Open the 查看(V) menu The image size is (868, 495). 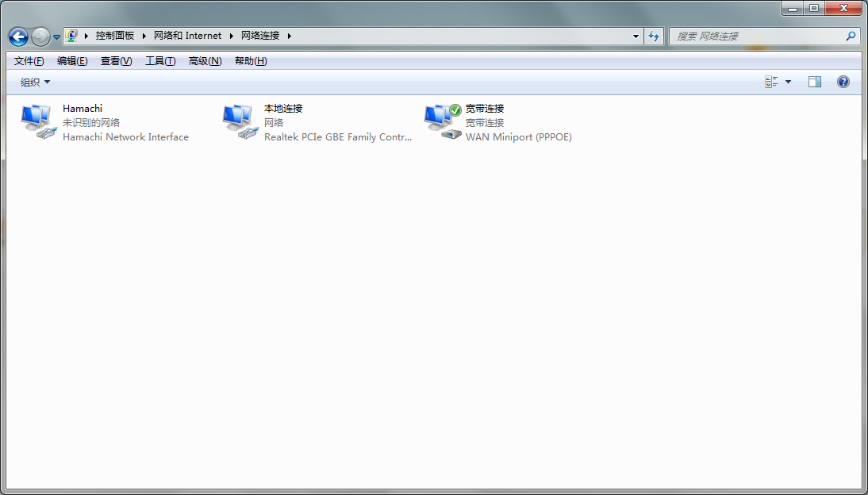117,61
